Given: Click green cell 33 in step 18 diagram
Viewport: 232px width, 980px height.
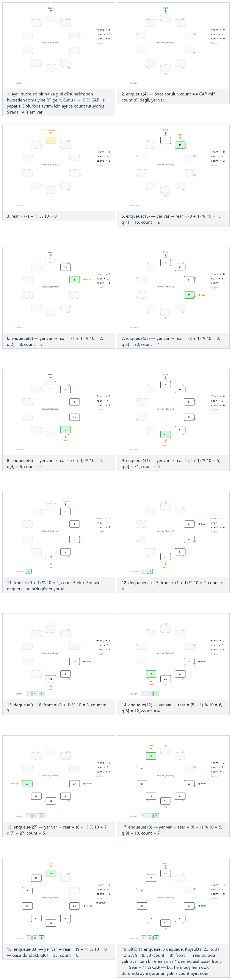Looking at the screenshot, I should tap(51, 873).
